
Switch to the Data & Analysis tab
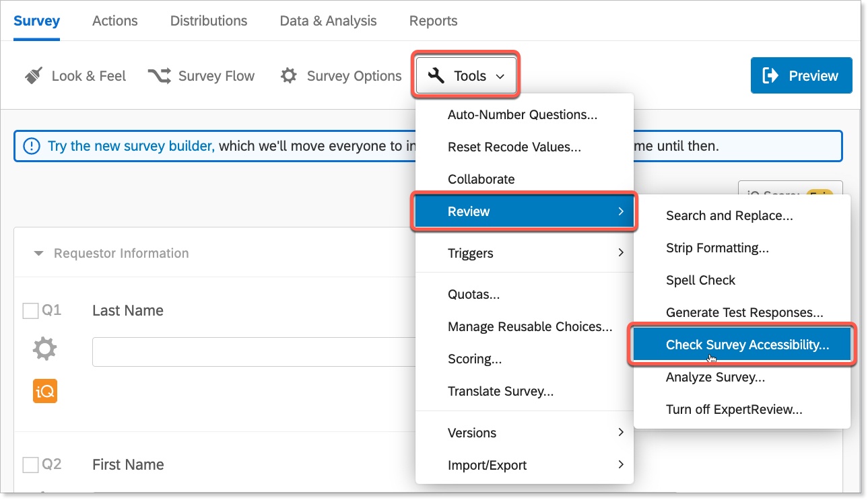328,21
